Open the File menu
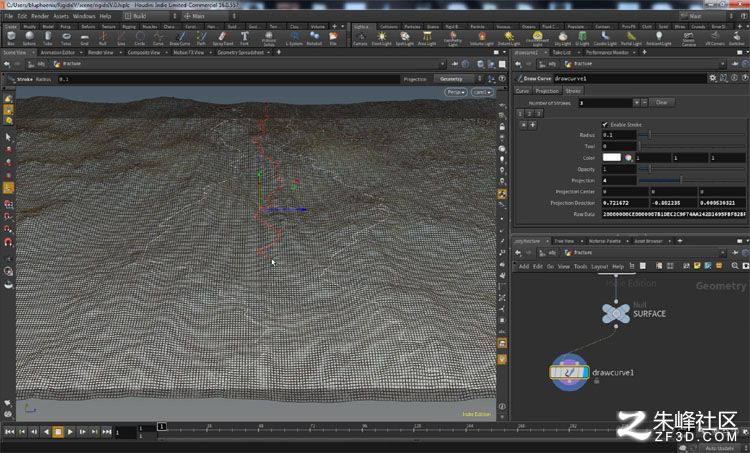The image size is (750, 453). [x=9, y=16]
